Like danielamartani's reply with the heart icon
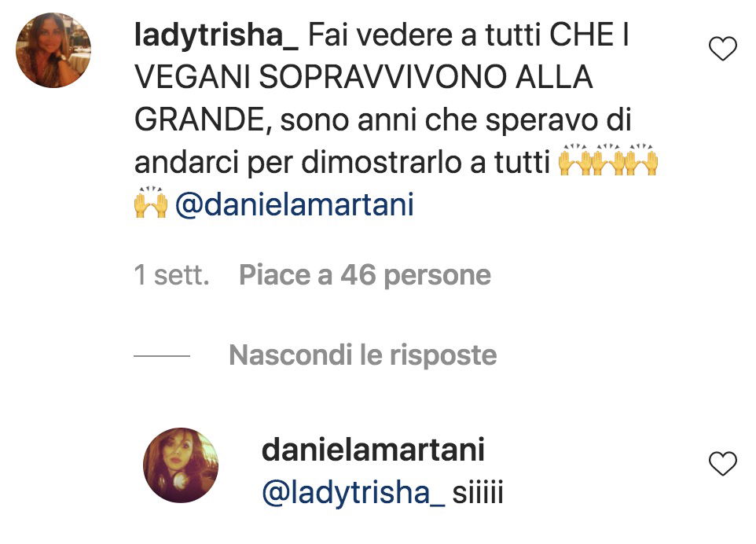The image size is (756, 544). click(723, 463)
